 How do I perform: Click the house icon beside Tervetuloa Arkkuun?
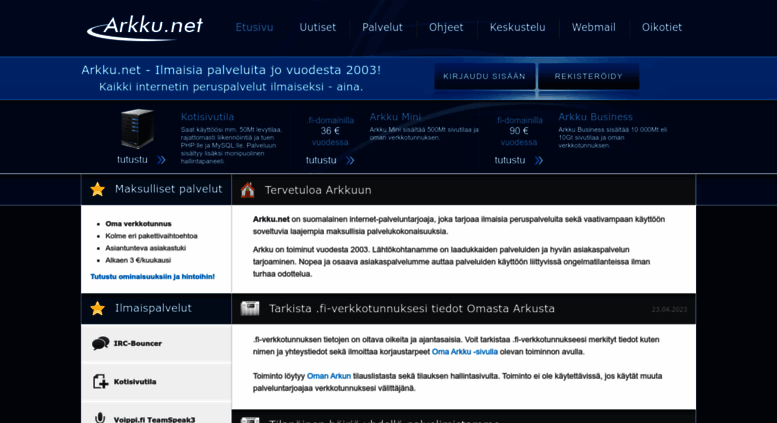tap(248, 190)
